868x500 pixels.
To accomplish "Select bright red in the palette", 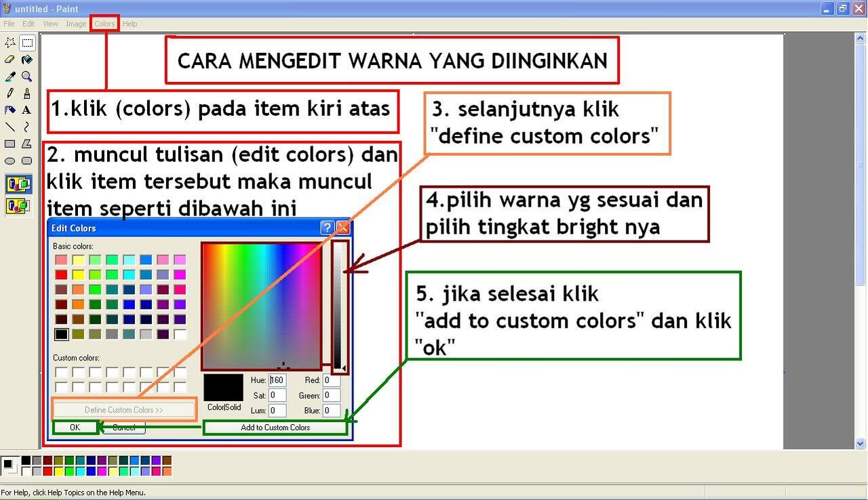I will tap(47, 472).
